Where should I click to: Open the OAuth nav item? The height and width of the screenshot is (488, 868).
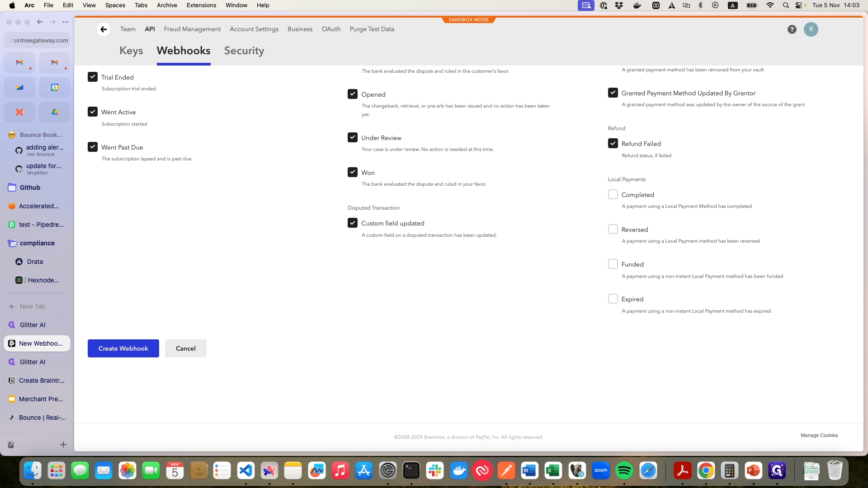coord(331,29)
